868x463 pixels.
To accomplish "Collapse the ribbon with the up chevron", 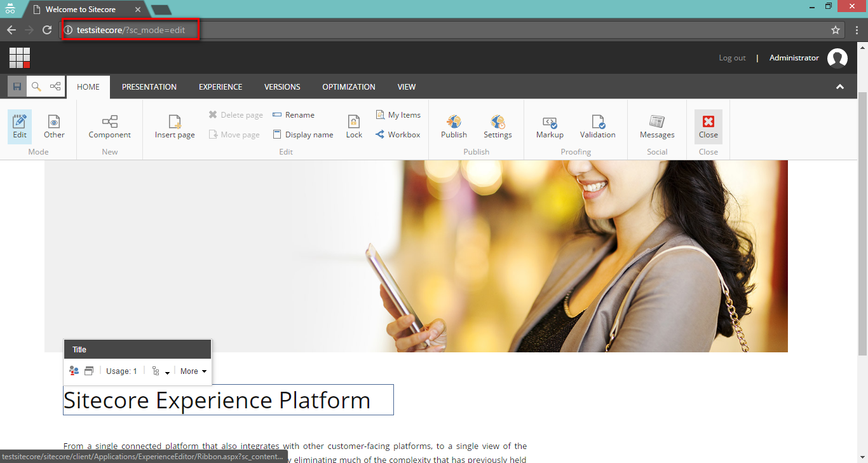I will click(x=840, y=87).
